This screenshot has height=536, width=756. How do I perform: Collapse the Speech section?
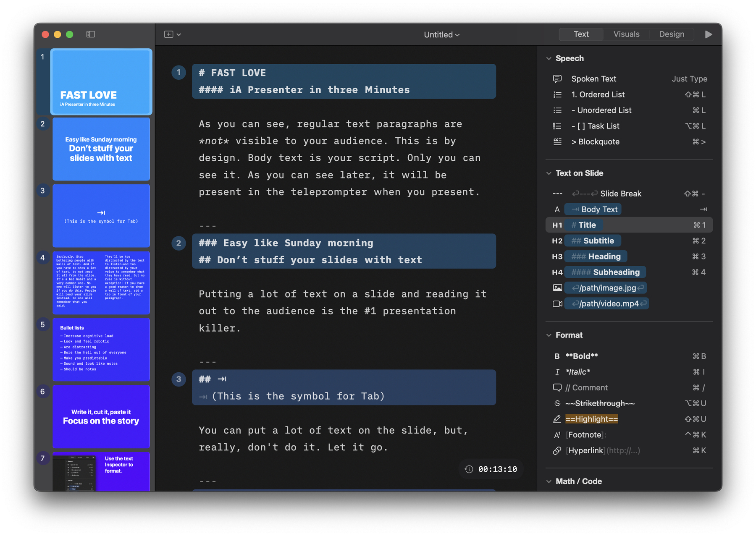[549, 58]
